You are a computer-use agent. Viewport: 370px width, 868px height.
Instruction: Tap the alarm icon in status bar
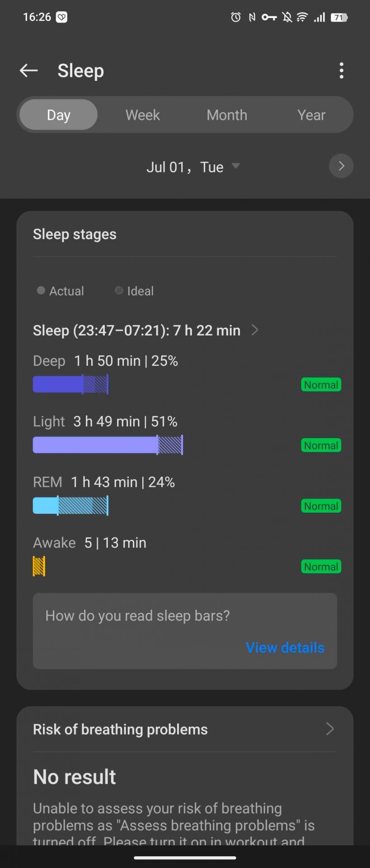point(235,17)
